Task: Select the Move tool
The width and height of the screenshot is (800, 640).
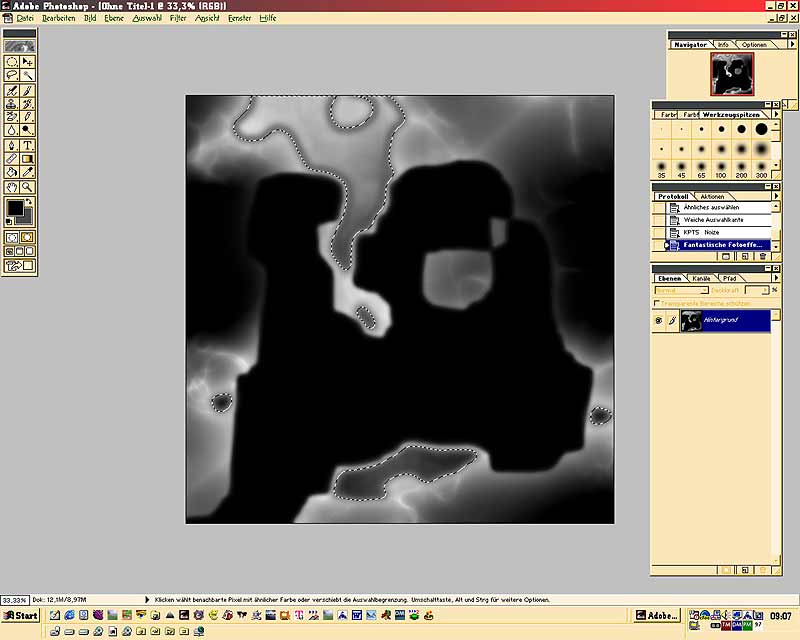Action: [28, 61]
